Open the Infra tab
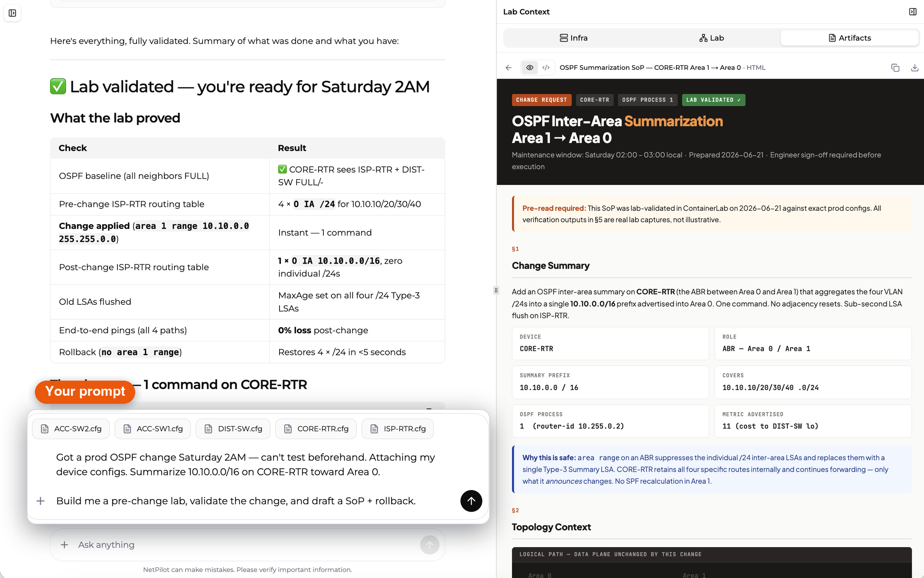Viewport: 924px width, 578px height. (573, 38)
